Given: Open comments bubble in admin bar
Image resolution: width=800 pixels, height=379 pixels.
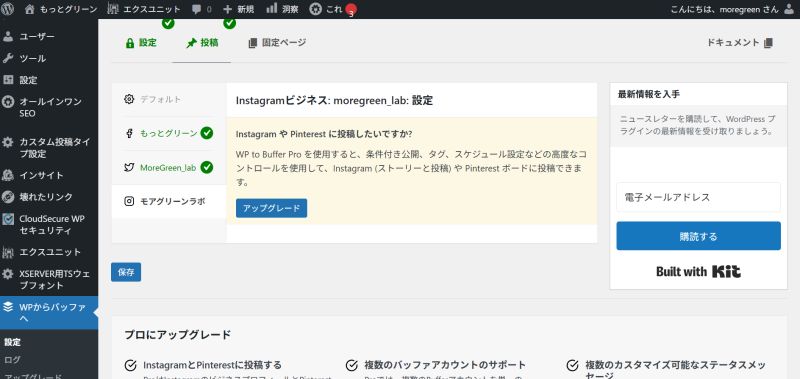Looking at the screenshot, I should click(x=202, y=9).
